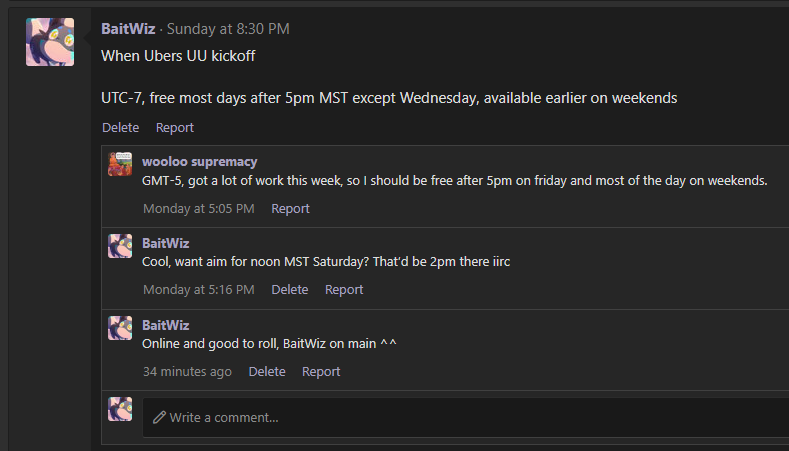789x451 pixels.
Task: Report wooloo supremacy's GMT-5 comment
Action: pos(290,208)
